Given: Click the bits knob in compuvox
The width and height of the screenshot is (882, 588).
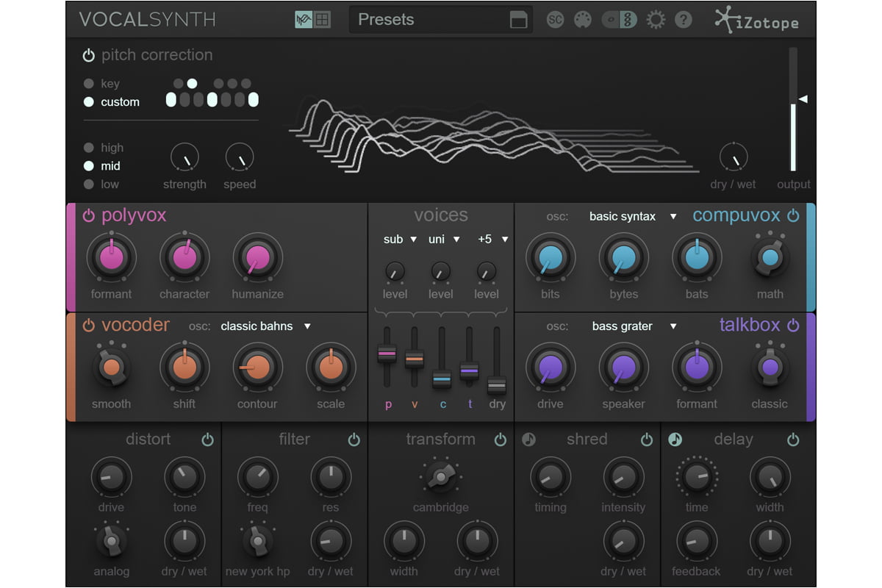Looking at the screenshot, I should tap(550, 258).
